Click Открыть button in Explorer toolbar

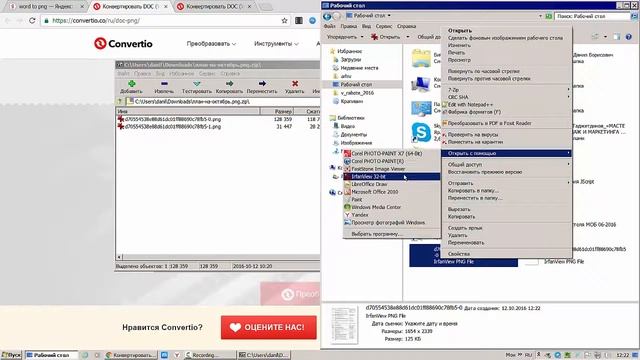click(x=386, y=37)
